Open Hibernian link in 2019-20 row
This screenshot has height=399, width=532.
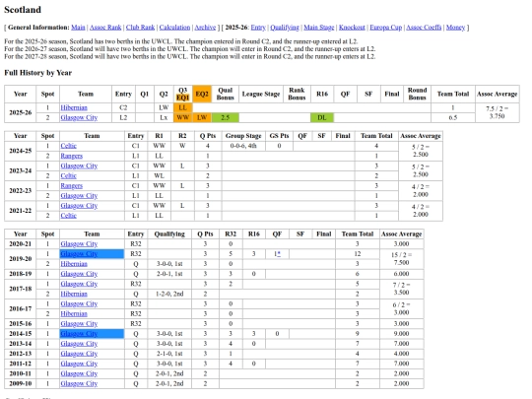74,264
